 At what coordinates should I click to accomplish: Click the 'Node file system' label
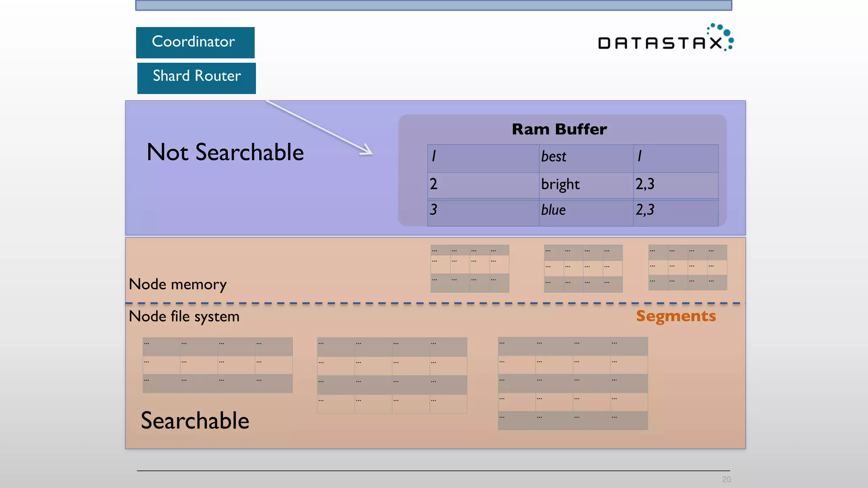click(x=184, y=316)
